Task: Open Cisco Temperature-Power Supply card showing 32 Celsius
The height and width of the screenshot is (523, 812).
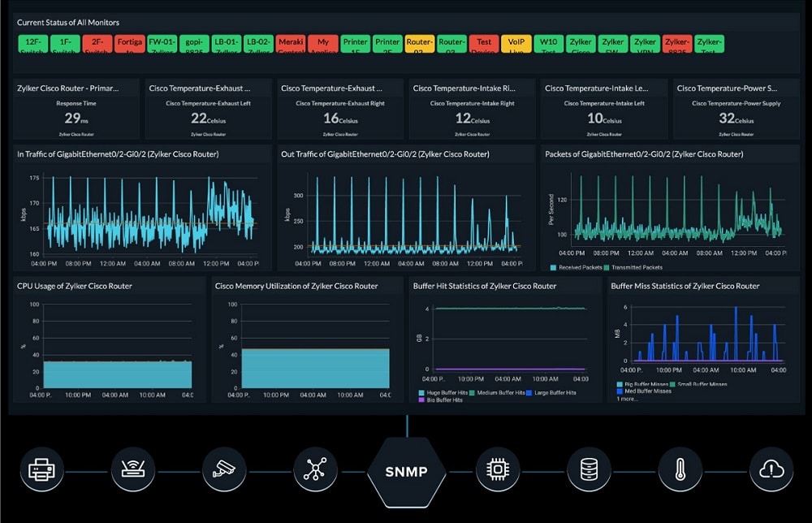Action: tap(736, 110)
